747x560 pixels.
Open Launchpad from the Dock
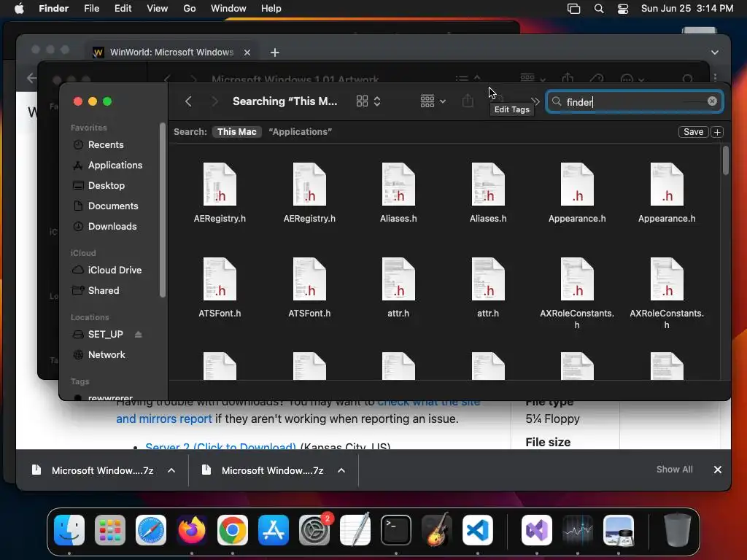(x=110, y=530)
